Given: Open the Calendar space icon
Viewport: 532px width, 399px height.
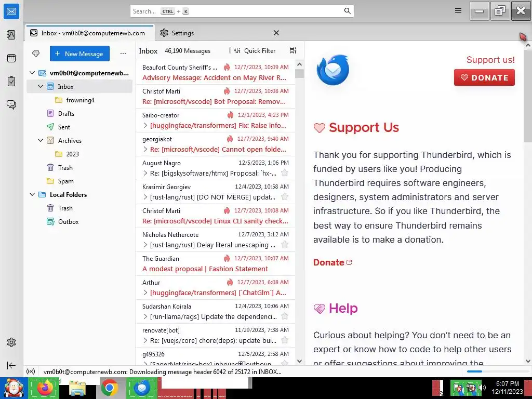Looking at the screenshot, I should [x=11, y=58].
